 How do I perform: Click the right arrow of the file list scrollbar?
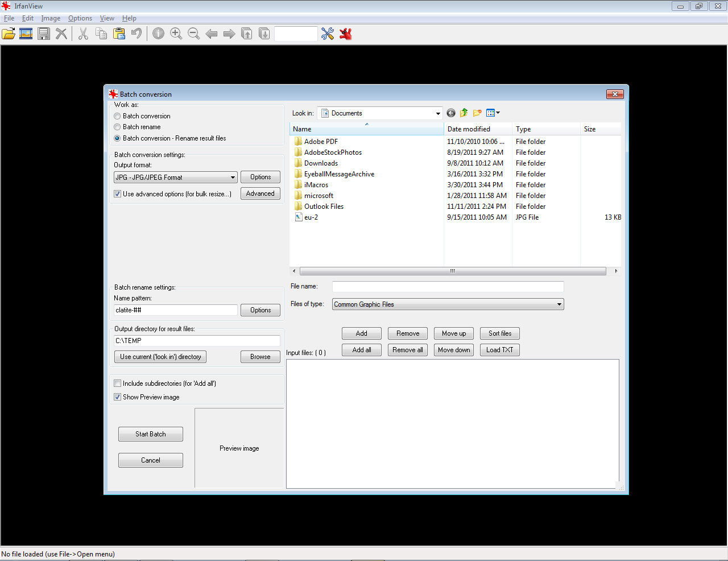click(616, 271)
